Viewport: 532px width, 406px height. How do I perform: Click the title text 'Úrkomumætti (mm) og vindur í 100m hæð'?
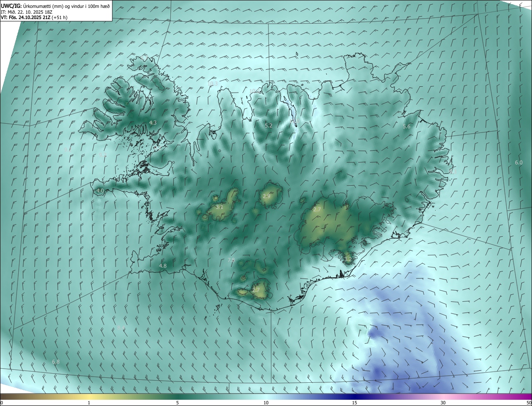[66, 6]
